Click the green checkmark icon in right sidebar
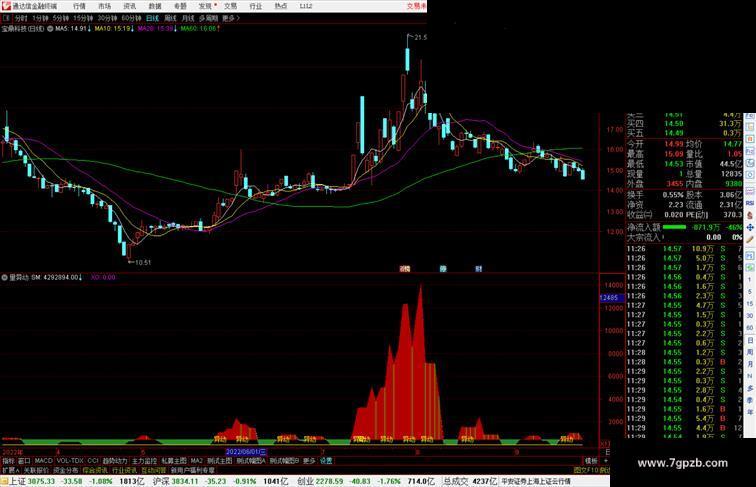 [750, 268]
